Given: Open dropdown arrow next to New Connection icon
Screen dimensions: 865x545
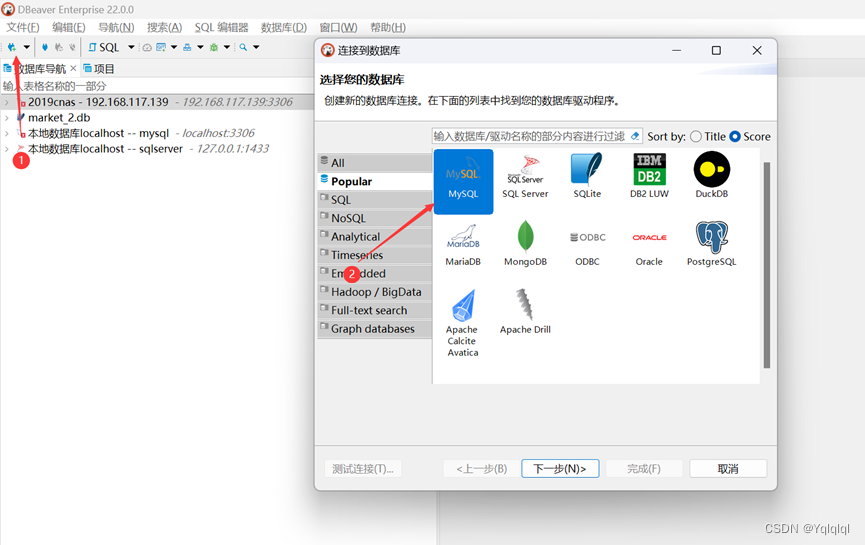Looking at the screenshot, I should 26,47.
